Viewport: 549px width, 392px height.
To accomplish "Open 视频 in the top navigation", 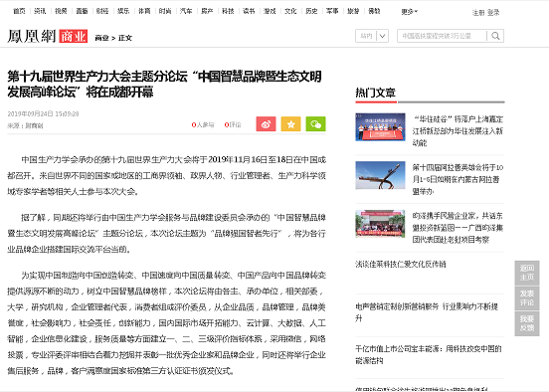I will 61,11.
